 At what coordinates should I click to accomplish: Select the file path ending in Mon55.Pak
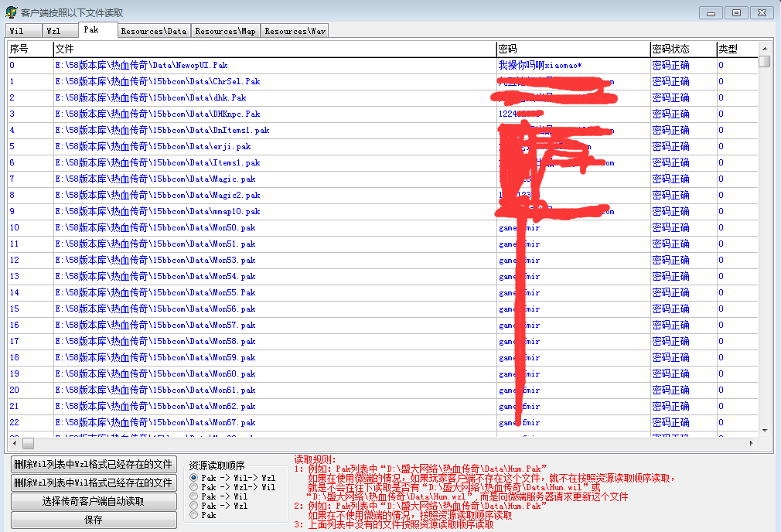pos(155,293)
